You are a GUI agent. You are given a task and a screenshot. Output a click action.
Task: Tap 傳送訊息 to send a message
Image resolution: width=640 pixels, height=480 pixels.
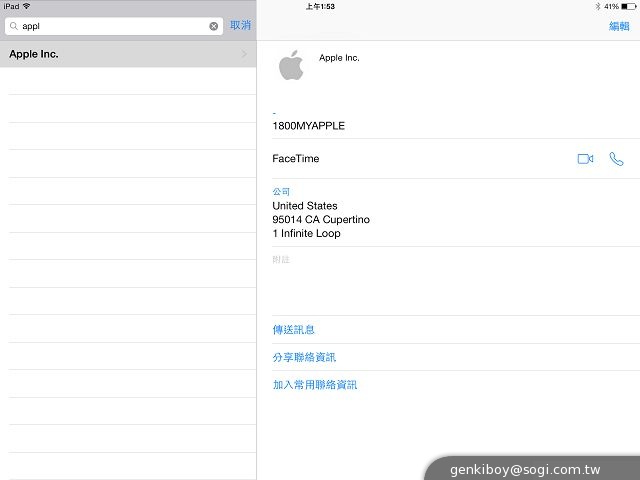click(x=293, y=330)
